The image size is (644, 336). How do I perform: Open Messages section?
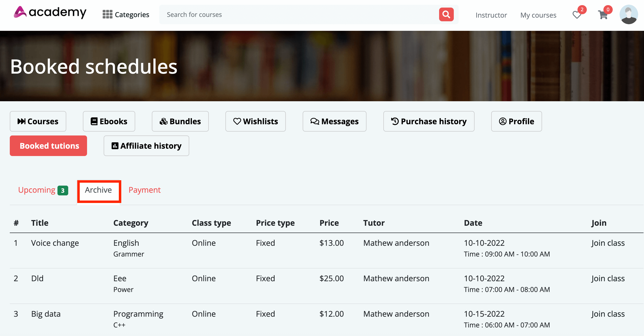click(334, 121)
